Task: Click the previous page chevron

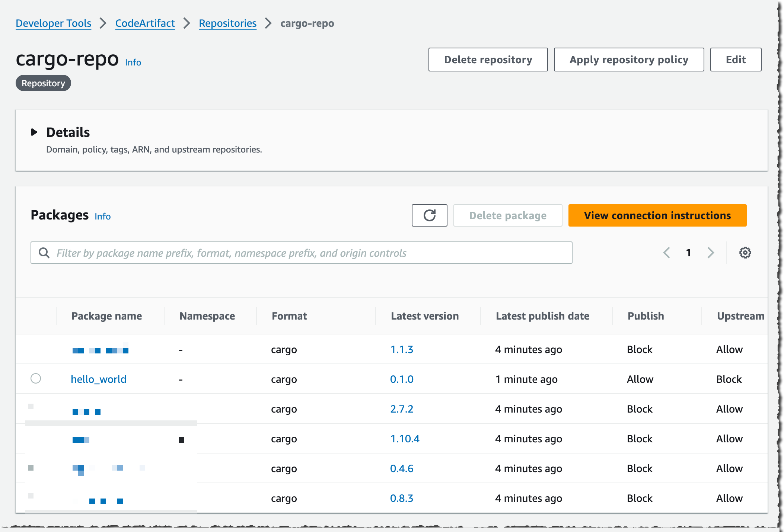Action: click(666, 253)
